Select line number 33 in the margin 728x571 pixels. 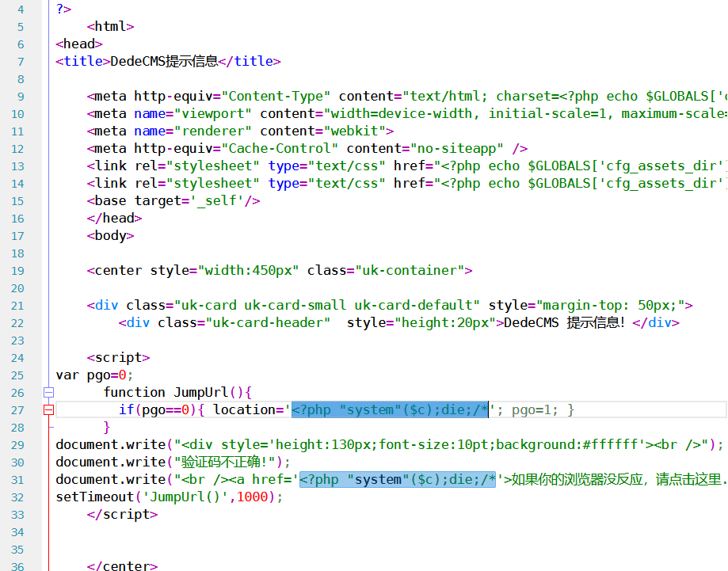(17, 515)
